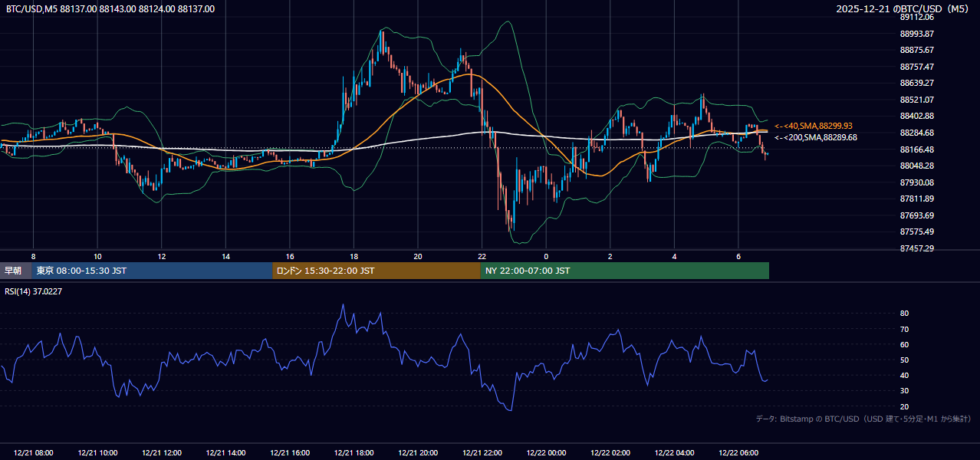Click the 12/21 22:00 date label
This screenshot has width=980, height=460.
click(x=482, y=453)
